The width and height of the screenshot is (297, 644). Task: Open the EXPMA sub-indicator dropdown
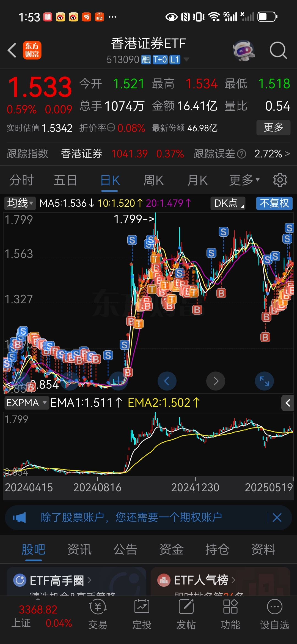pyautogui.click(x=27, y=403)
